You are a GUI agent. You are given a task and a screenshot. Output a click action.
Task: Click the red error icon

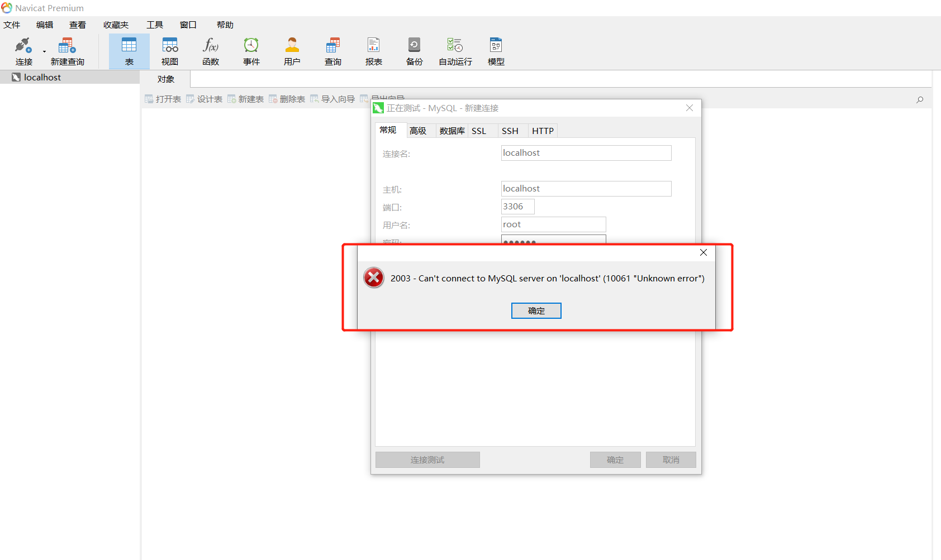[x=374, y=277]
